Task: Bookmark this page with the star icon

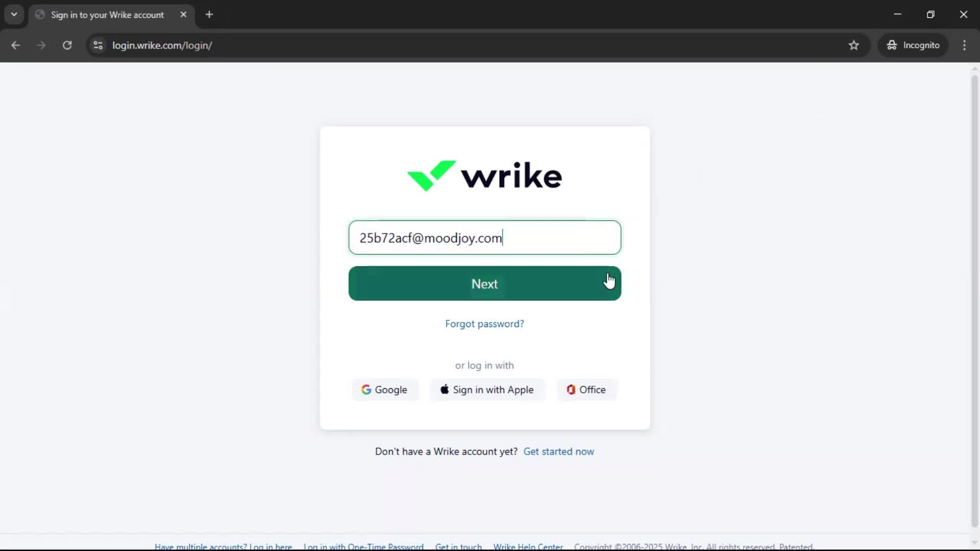Action: (x=854, y=45)
